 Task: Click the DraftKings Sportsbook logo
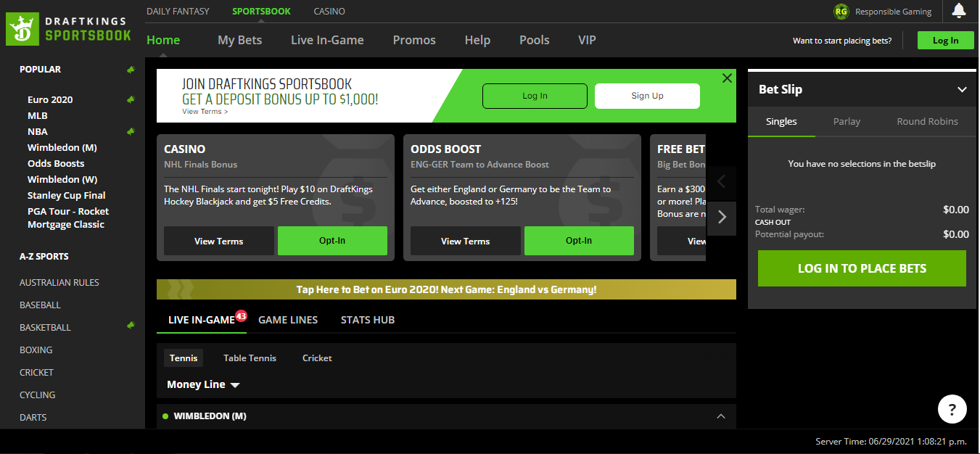tap(69, 29)
